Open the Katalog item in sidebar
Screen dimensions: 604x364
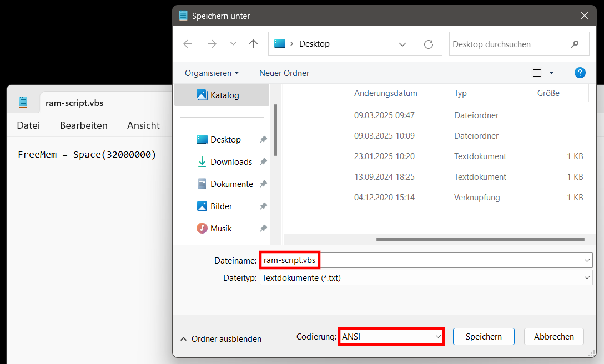tap(224, 95)
